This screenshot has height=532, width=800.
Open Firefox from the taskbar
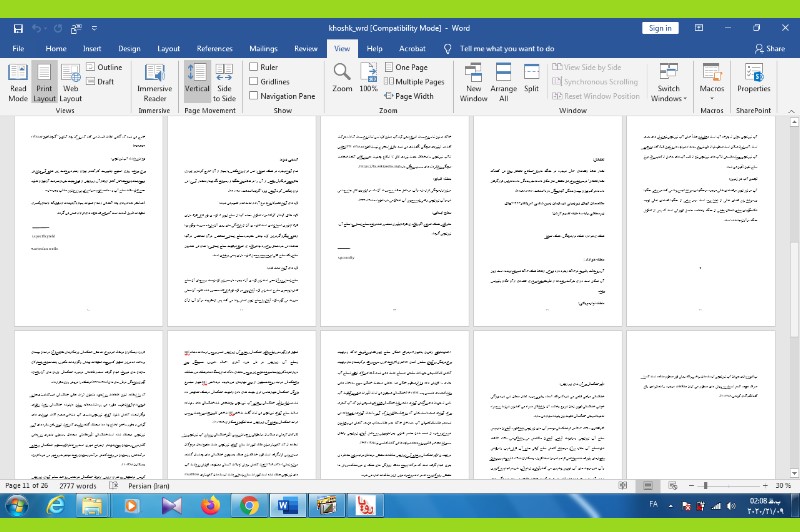[x=209, y=506]
